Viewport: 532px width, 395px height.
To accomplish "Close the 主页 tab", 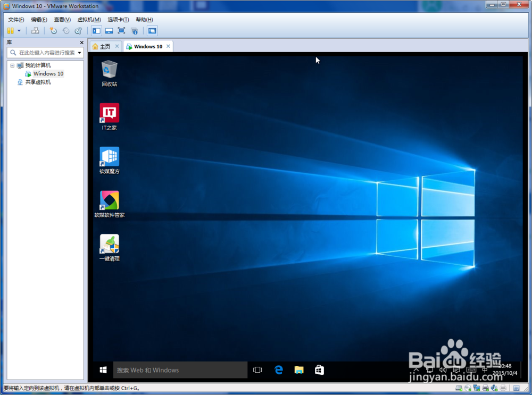I will (x=117, y=46).
